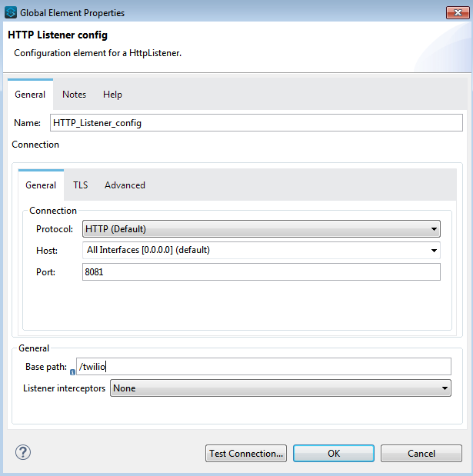Click the 'Listener interceptors' label

pyautogui.click(x=64, y=388)
